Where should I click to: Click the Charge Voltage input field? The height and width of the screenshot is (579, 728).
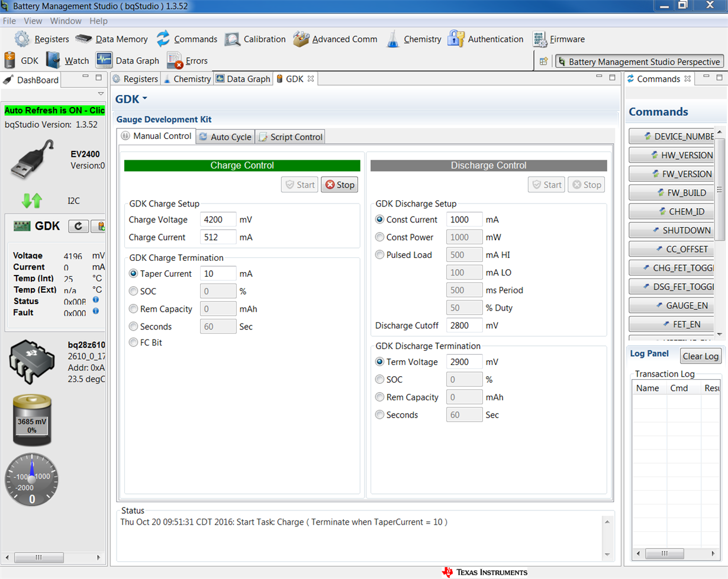[218, 219]
